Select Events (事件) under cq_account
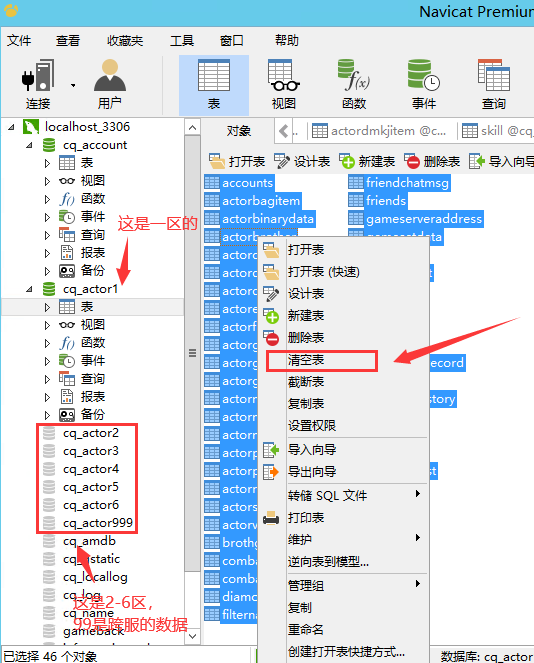Screen dimensions: 534x663 93,217
